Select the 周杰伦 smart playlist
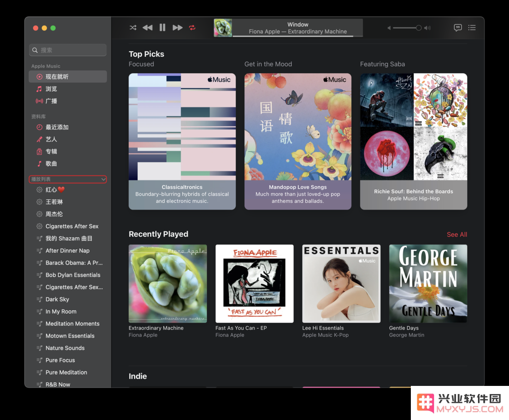The width and height of the screenshot is (509, 420). (x=68, y=214)
